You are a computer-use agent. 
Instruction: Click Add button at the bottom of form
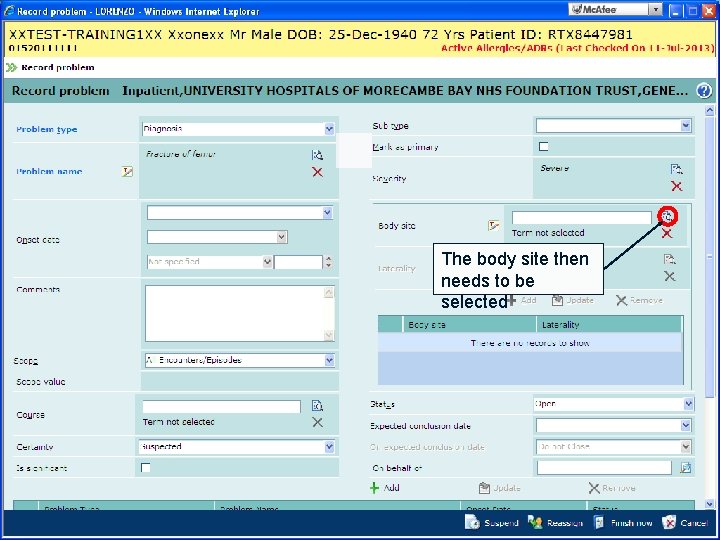pos(385,488)
